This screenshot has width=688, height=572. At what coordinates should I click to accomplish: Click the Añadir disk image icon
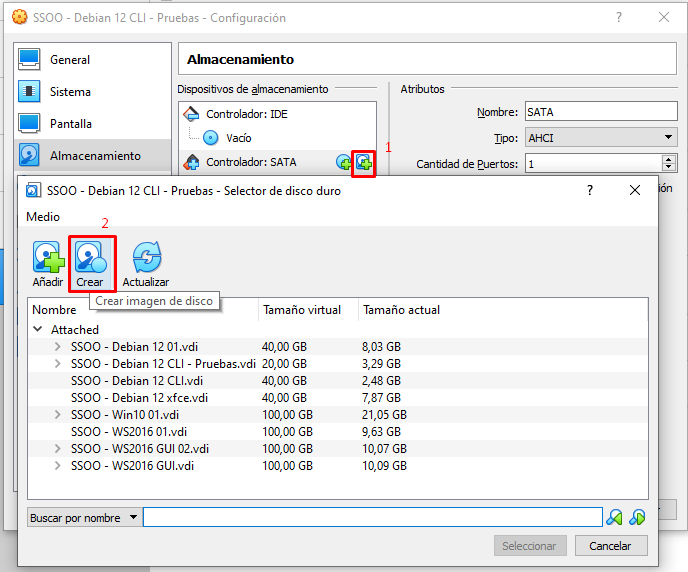(x=47, y=264)
